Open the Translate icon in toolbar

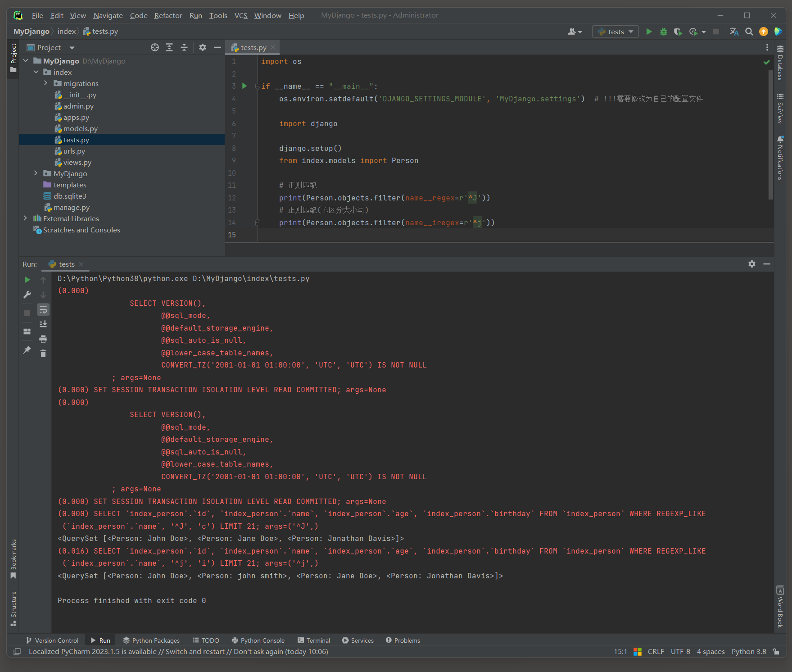click(x=734, y=32)
